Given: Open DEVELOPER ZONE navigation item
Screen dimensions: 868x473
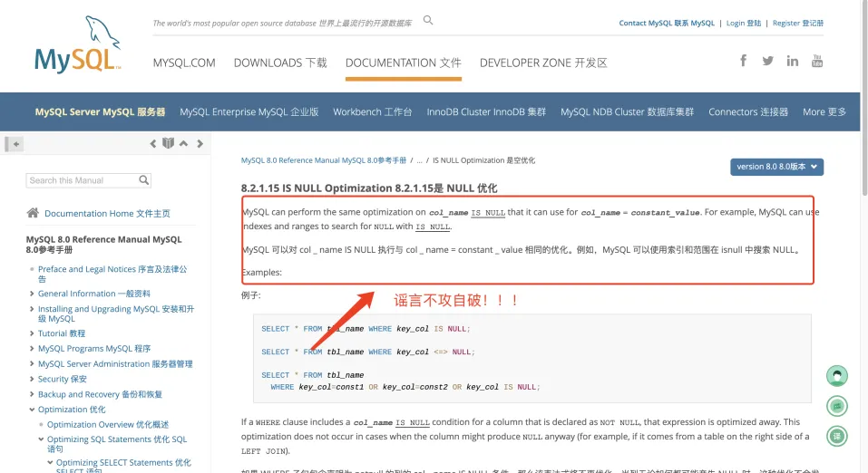Looking at the screenshot, I should [543, 63].
